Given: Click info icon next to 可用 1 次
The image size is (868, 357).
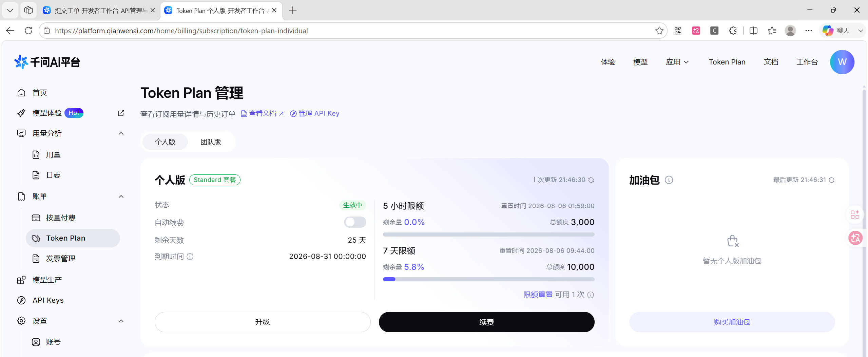Looking at the screenshot, I should [591, 295].
